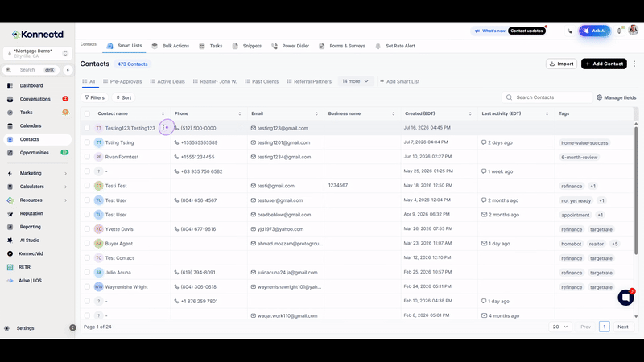The height and width of the screenshot is (362, 644).
Task: Click the Import button
Action: [561, 64]
